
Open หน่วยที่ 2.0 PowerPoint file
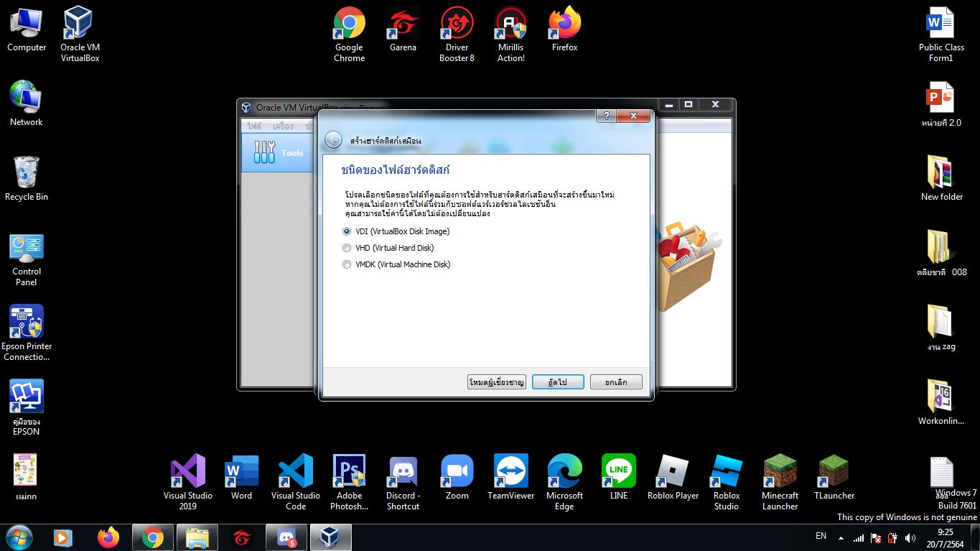coord(941,105)
